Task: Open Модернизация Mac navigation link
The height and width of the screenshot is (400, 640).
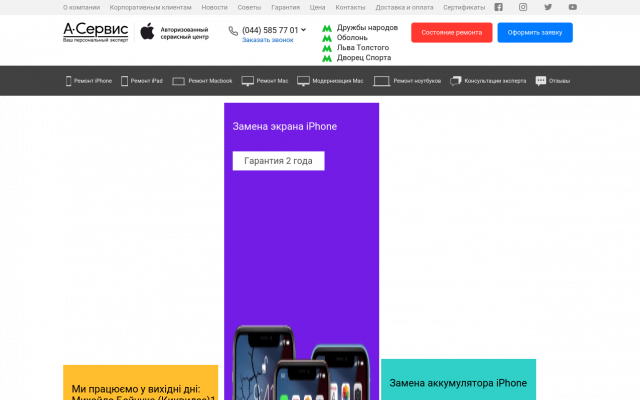Action: point(338,81)
